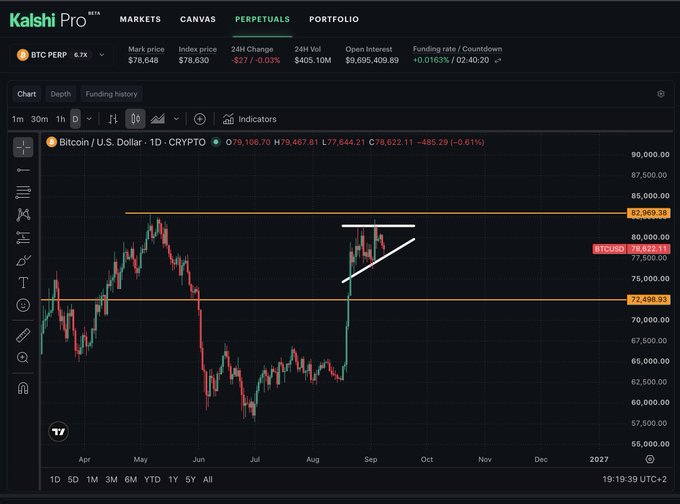The height and width of the screenshot is (504, 680).
Task: Select the trend line drawing tool
Action: 23,170
